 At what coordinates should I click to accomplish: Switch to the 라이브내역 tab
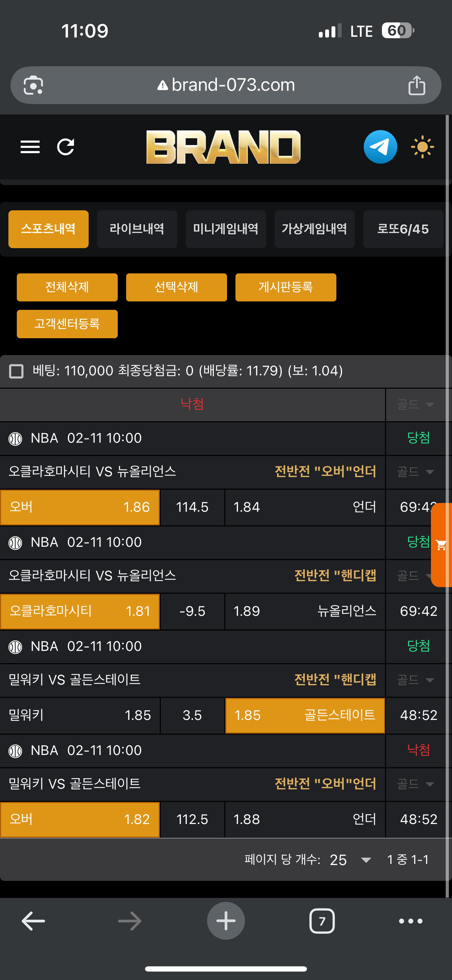point(137,229)
